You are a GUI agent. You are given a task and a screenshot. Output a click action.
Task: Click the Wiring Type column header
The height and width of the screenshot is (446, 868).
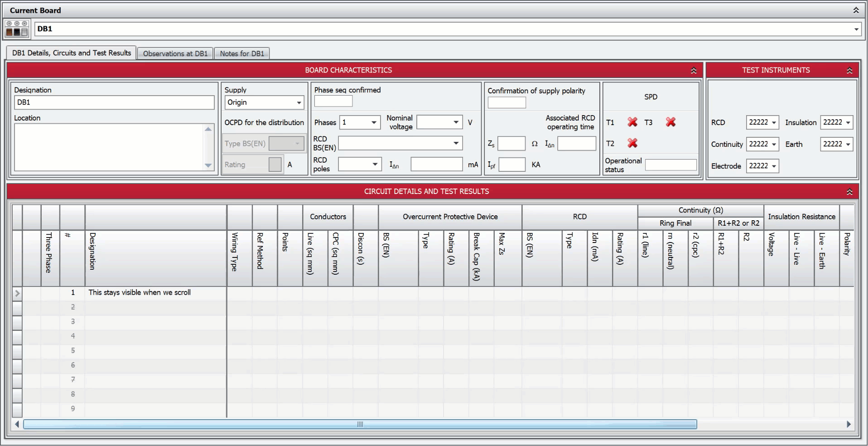coord(240,258)
